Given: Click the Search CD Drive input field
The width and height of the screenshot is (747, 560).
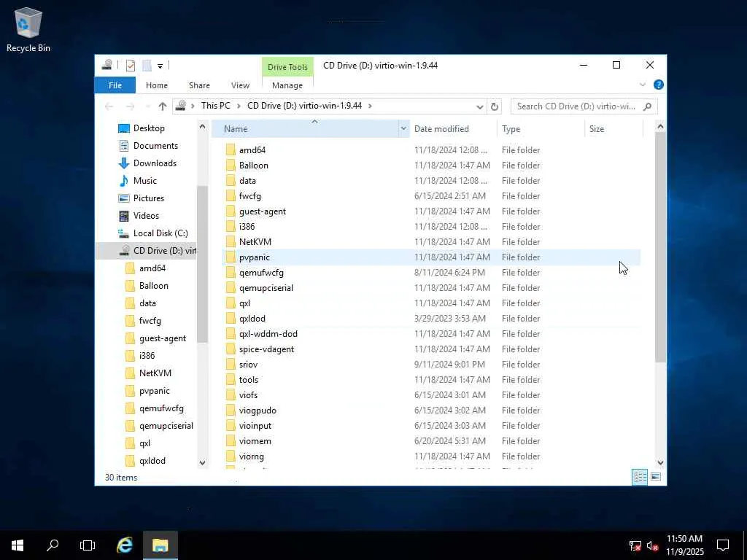Looking at the screenshot, I should (576, 106).
